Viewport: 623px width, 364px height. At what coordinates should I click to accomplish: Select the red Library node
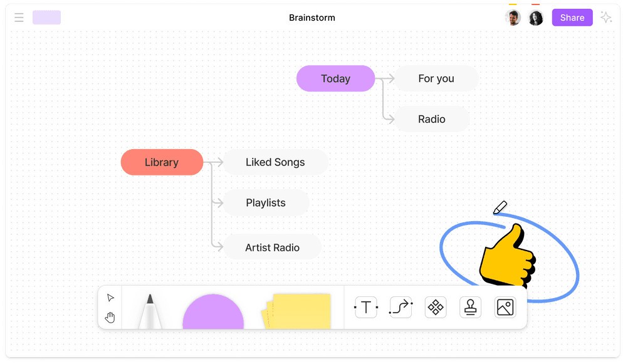click(x=162, y=162)
